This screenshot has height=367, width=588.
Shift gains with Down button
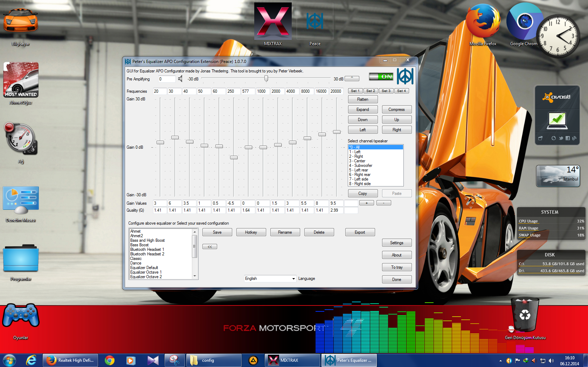click(x=363, y=120)
